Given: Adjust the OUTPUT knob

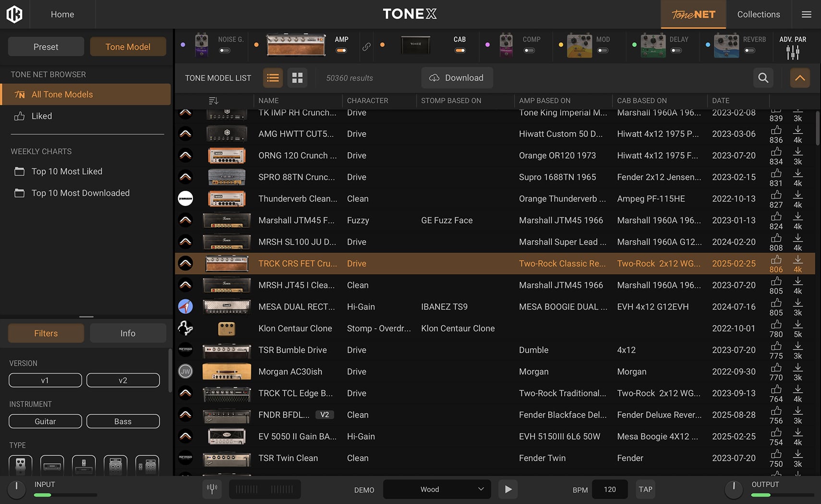Looking at the screenshot, I should click(733, 489).
